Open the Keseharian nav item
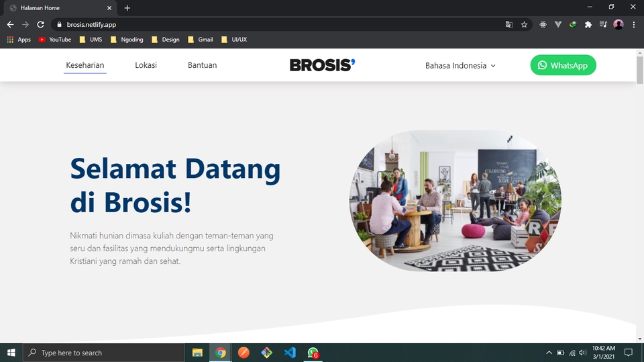 85,65
